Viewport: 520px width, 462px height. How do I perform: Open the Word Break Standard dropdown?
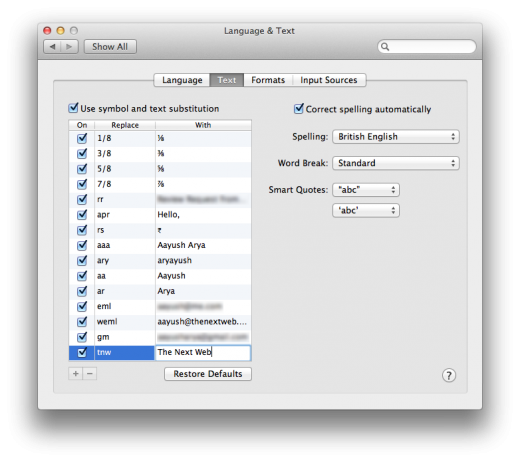(x=396, y=163)
